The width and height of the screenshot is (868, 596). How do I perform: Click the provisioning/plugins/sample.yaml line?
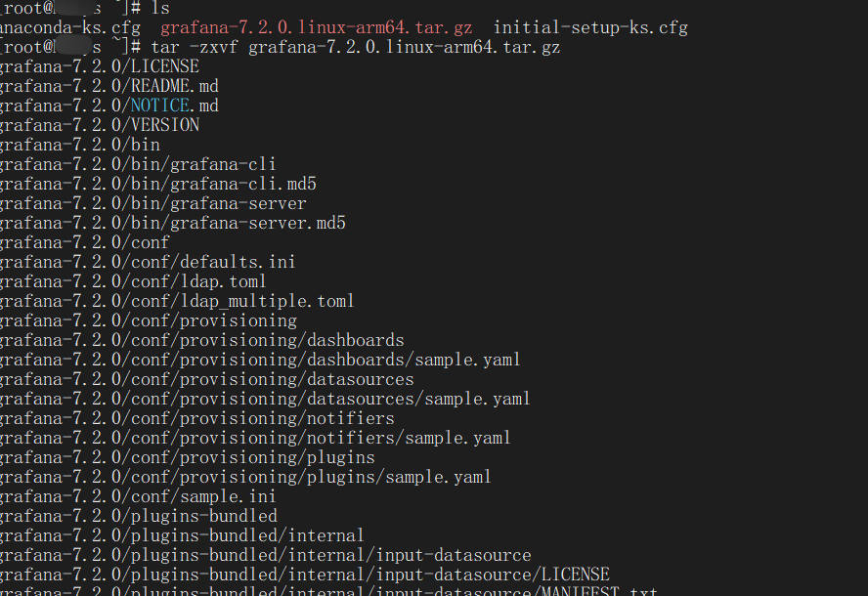click(244, 477)
